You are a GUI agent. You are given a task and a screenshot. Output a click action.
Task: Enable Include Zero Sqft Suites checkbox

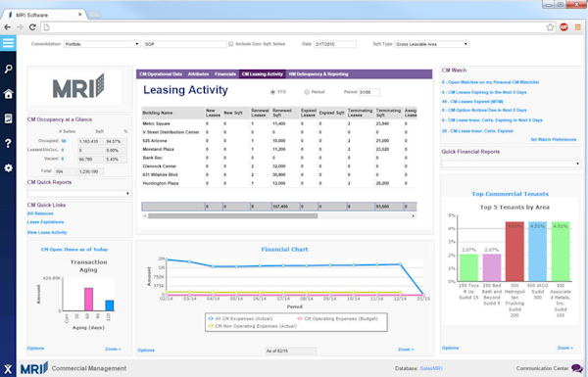pos(231,44)
